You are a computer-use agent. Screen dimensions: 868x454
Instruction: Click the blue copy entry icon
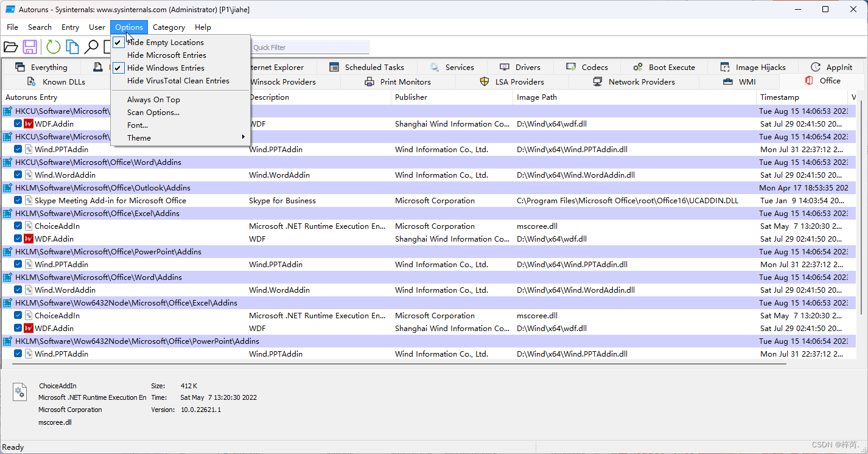pos(72,46)
